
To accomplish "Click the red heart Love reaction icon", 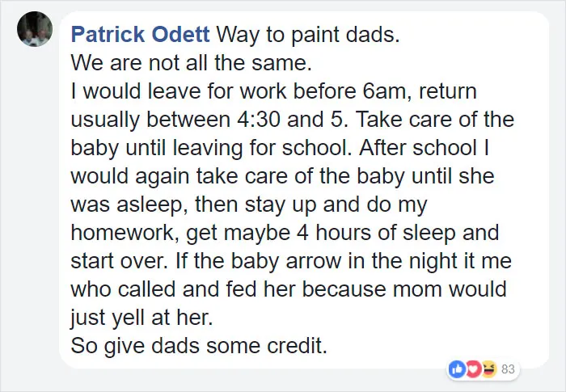I will point(472,369).
